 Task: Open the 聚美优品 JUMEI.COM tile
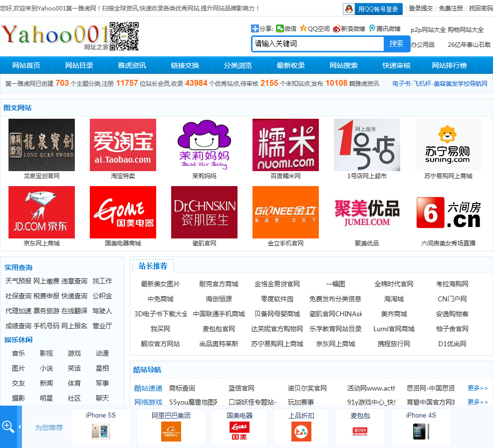click(367, 212)
